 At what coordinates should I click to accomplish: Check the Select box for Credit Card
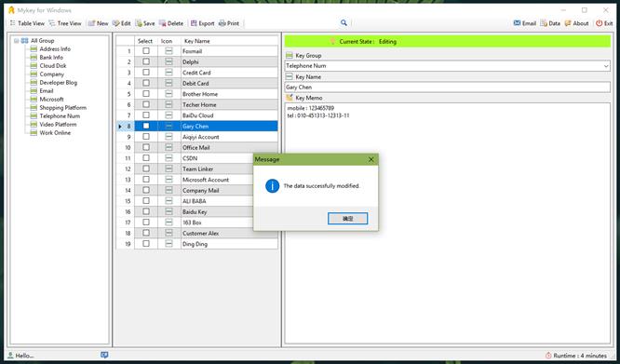146,73
